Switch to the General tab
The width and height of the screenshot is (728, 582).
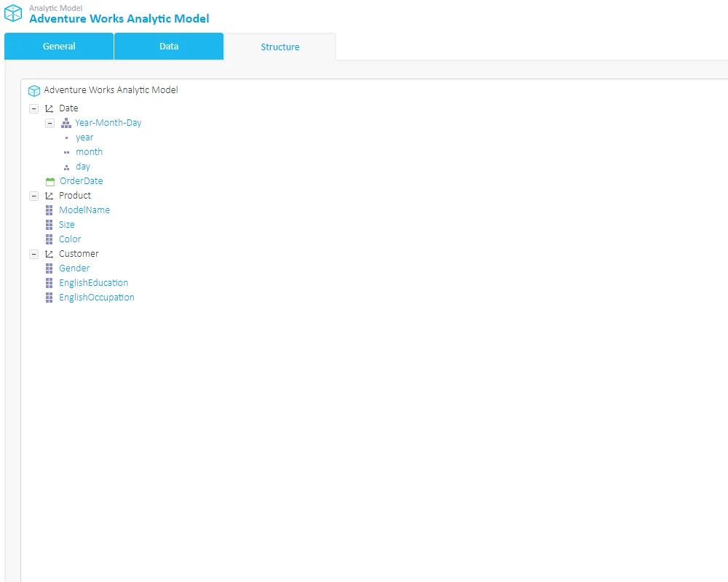pyautogui.click(x=59, y=46)
